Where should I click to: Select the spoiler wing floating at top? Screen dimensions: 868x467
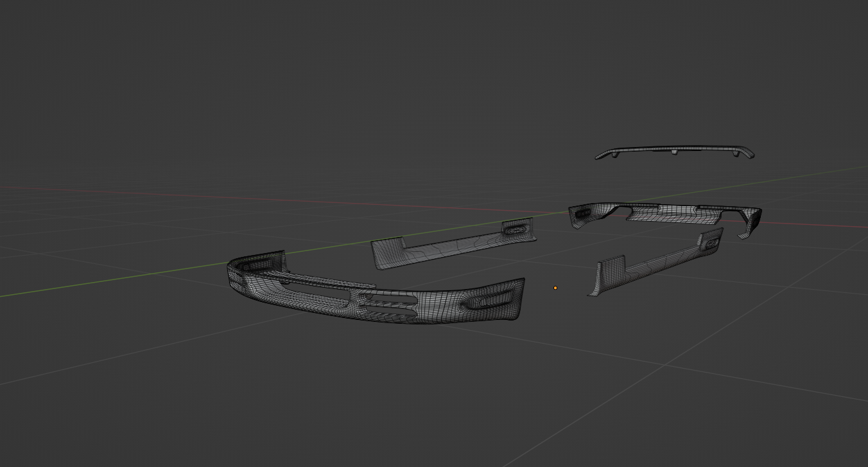pos(674,150)
